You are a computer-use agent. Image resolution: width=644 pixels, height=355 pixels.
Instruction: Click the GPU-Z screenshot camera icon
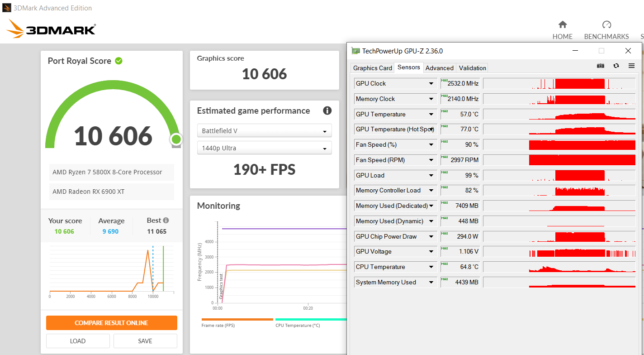(600, 66)
